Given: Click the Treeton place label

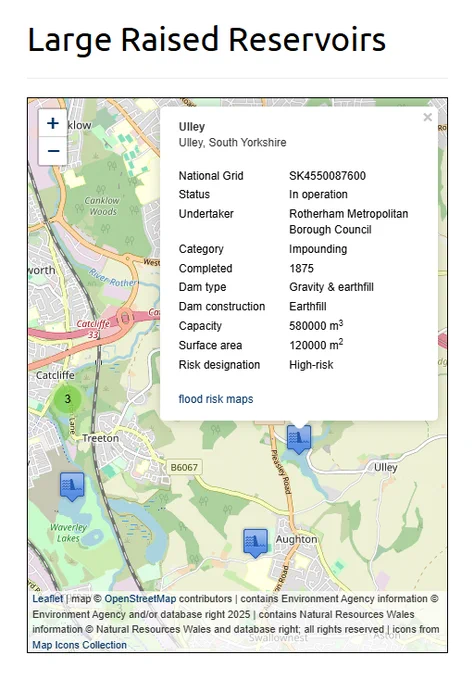Looking at the screenshot, I should coord(100,438).
